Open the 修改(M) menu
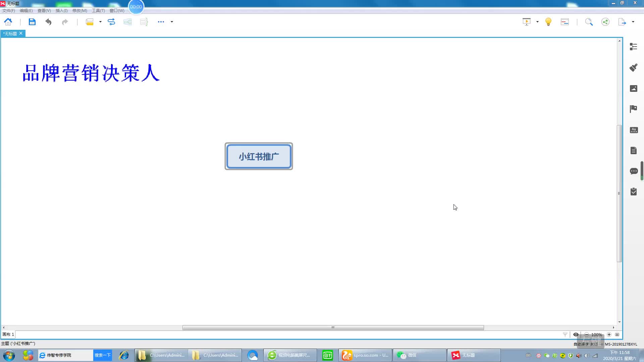The image size is (644, 362). pos(80,11)
